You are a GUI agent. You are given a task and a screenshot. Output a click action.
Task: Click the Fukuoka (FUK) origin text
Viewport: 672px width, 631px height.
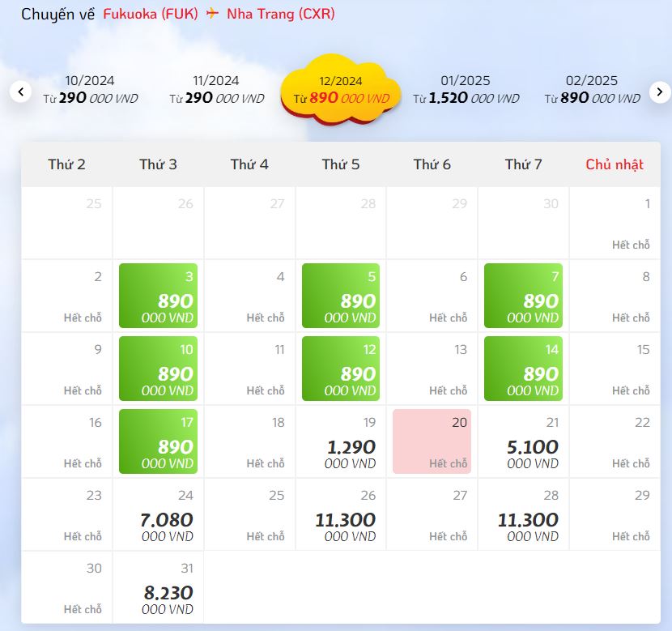point(151,14)
